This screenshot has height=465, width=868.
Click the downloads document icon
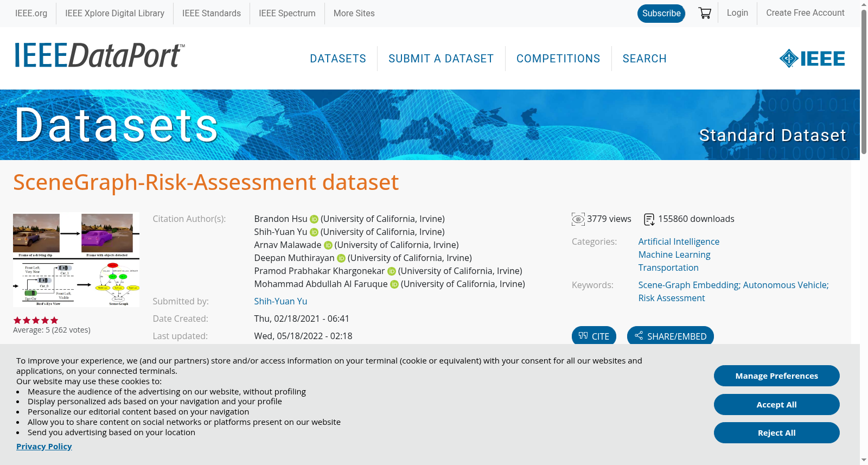coord(649,219)
